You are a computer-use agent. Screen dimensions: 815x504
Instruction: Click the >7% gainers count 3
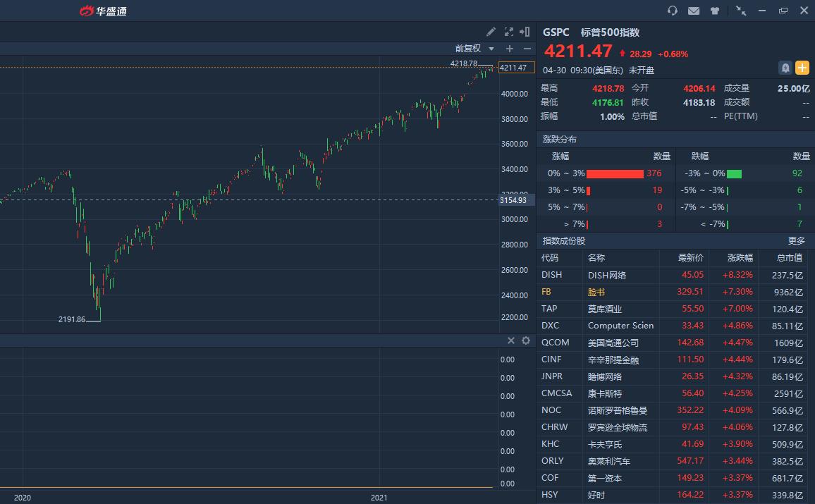(660, 224)
